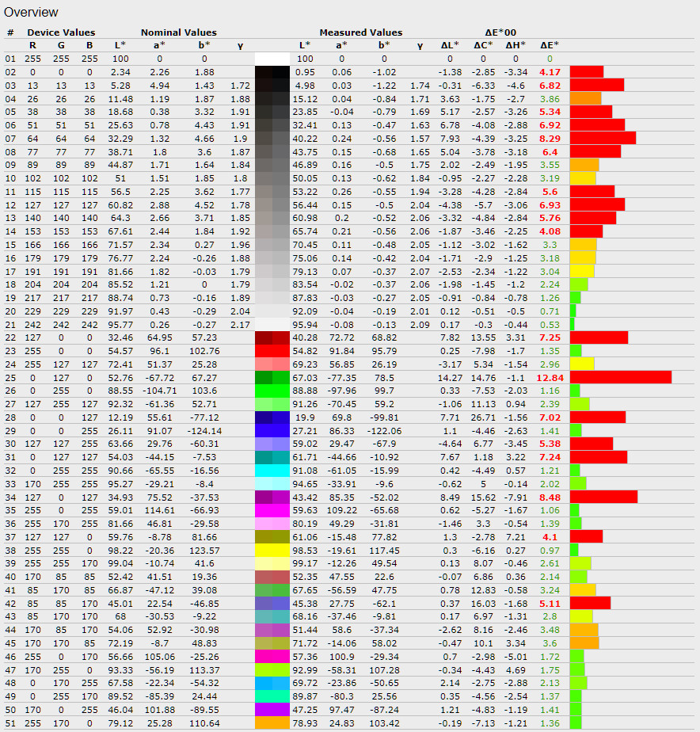Image resolution: width=700 pixels, height=732 pixels.
Task: Click the Device Values column header
Action: [x=61, y=32]
